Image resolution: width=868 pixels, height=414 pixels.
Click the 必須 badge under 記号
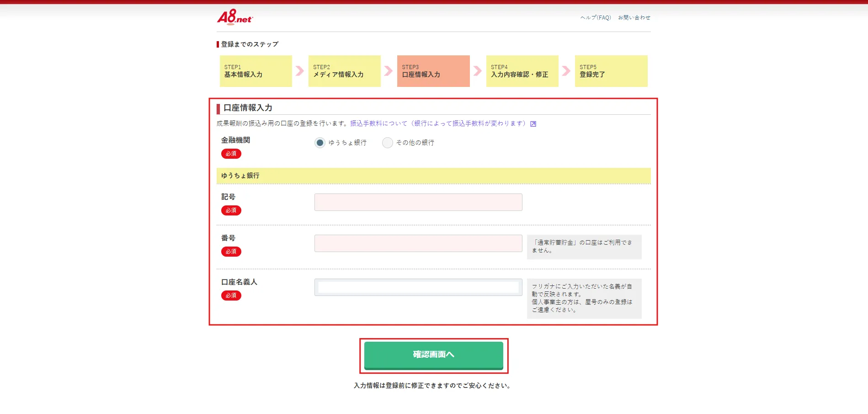pos(231,210)
